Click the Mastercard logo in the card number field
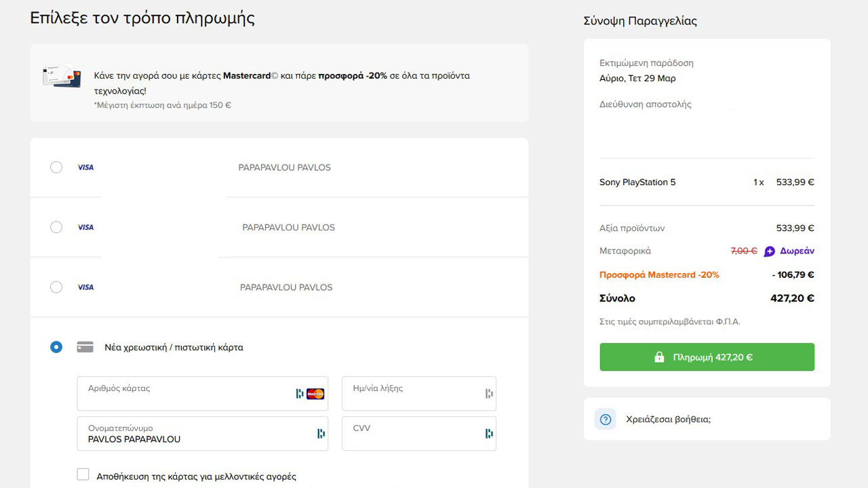 click(x=315, y=394)
